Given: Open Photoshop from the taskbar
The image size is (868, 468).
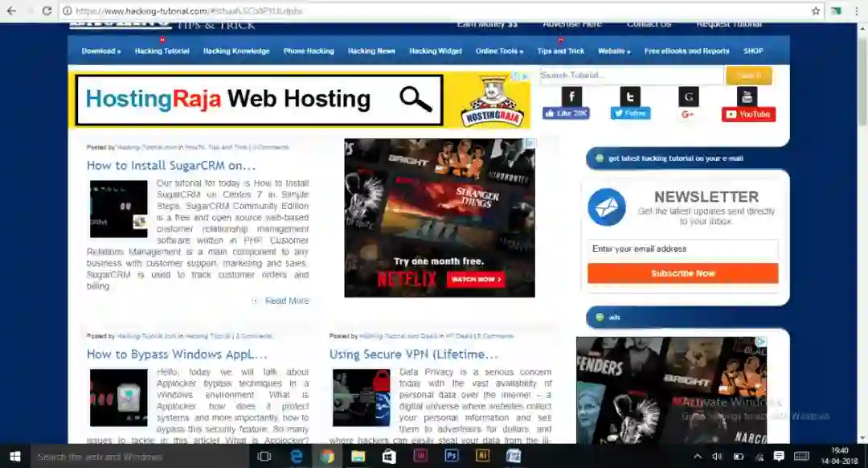Looking at the screenshot, I should [451, 457].
